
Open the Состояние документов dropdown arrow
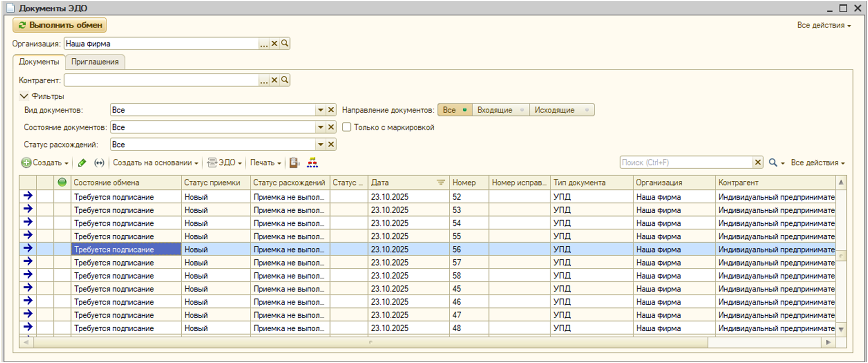click(x=320, y=127)
